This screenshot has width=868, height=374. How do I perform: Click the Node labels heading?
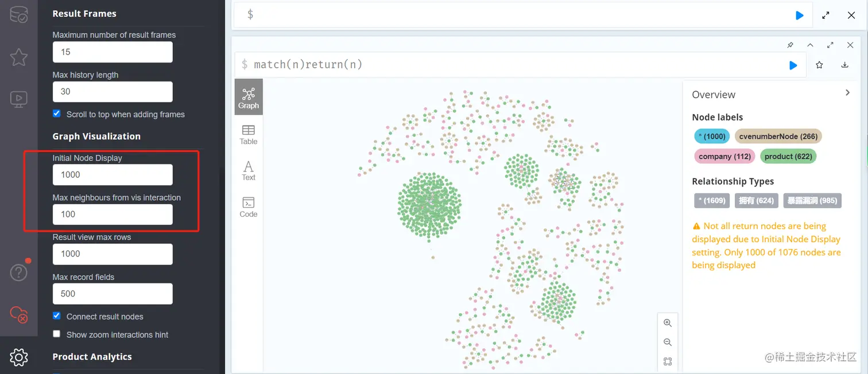[718, 117]
